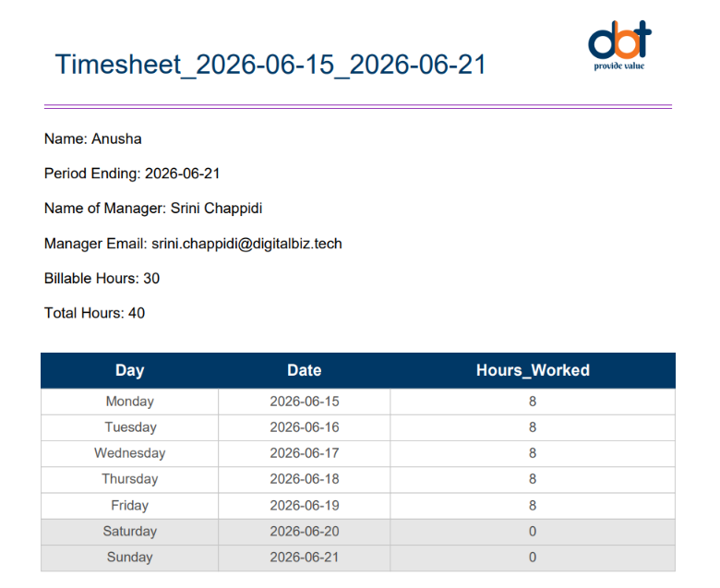This screenshot has width=720, height=588.
Task: Click the Date column header
Action: pos(305,370)
